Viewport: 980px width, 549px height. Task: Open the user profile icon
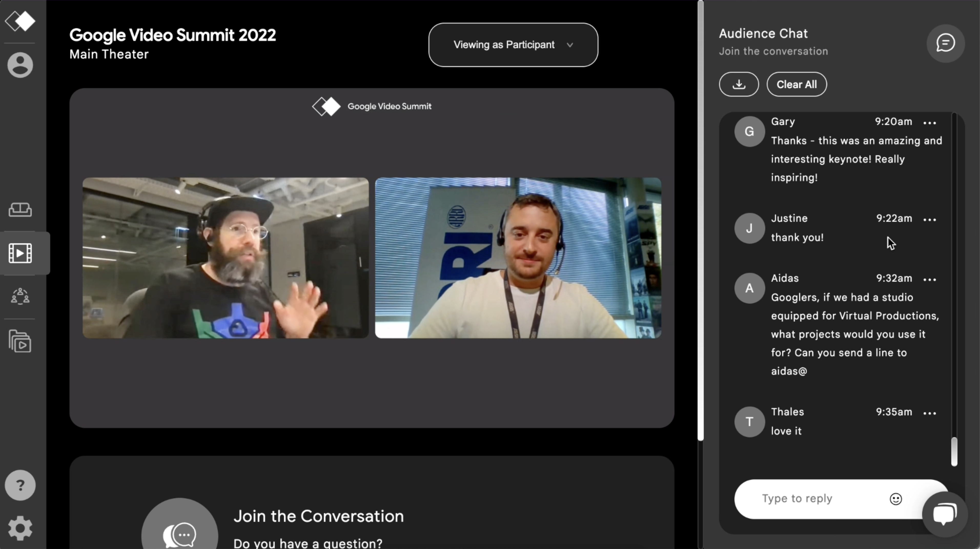(x=20, y=65)
